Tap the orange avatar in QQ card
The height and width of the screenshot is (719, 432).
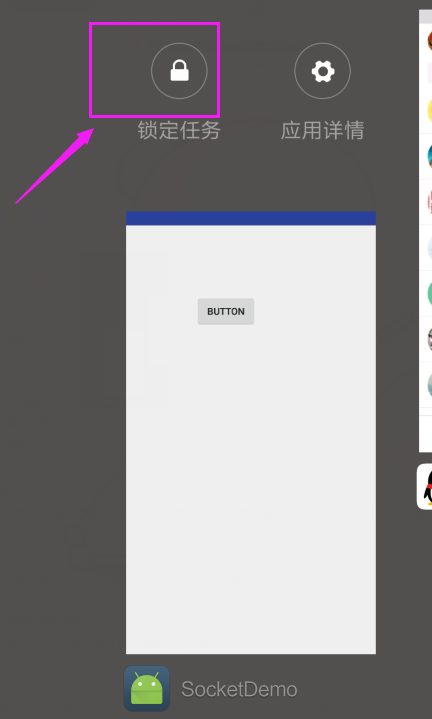(430, 40)
